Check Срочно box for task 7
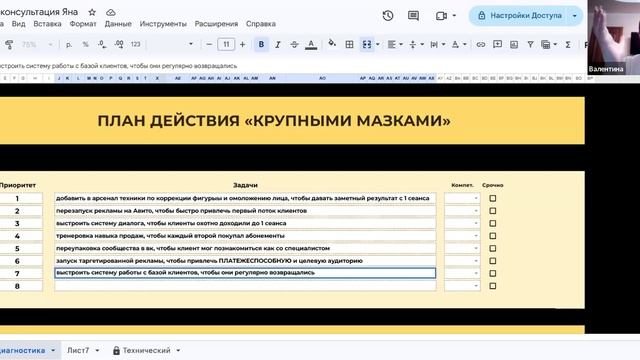 493,273
